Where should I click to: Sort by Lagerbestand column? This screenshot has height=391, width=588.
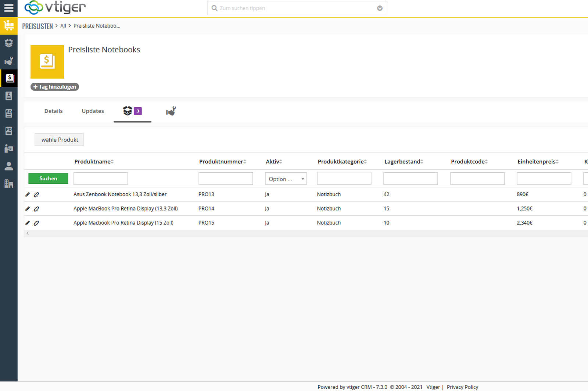[404, 162]
